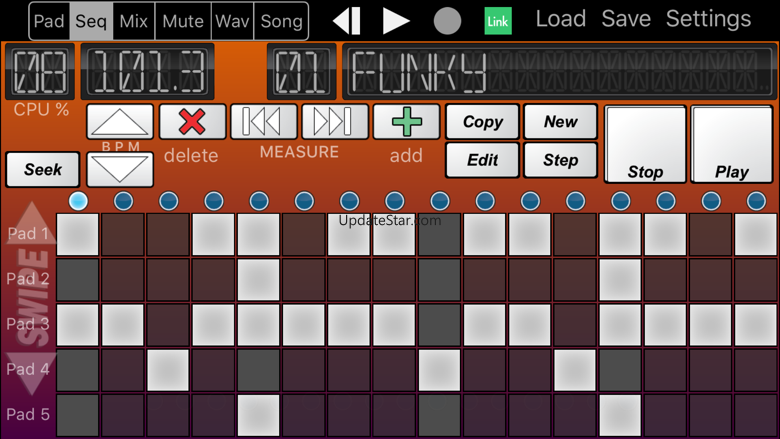Open the Mute tab
The height and width of the screenshot is (439, 780).
coord(183,21)
